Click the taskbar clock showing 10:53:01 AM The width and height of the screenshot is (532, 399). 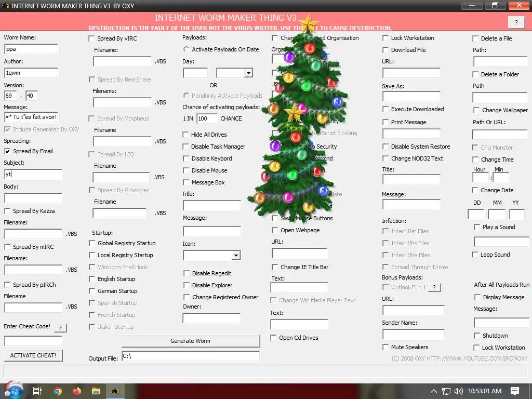pos(485,391)
